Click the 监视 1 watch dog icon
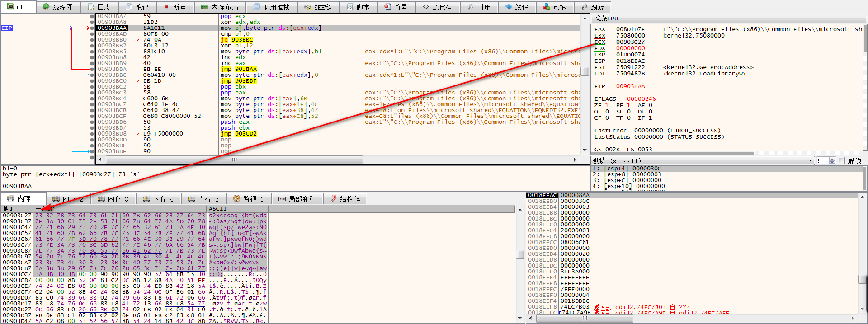868x324 pixels. pos(236,199)
